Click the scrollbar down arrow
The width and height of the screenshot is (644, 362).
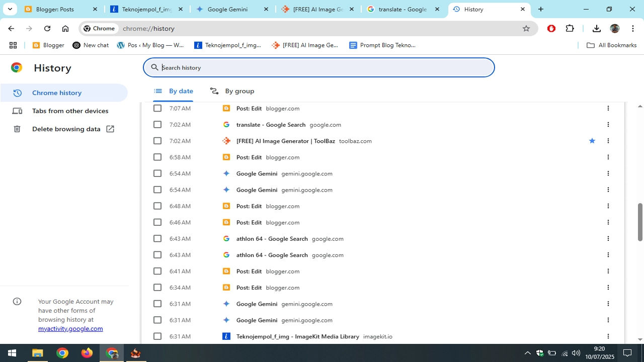pyautogui.click(x=640, y=340)
